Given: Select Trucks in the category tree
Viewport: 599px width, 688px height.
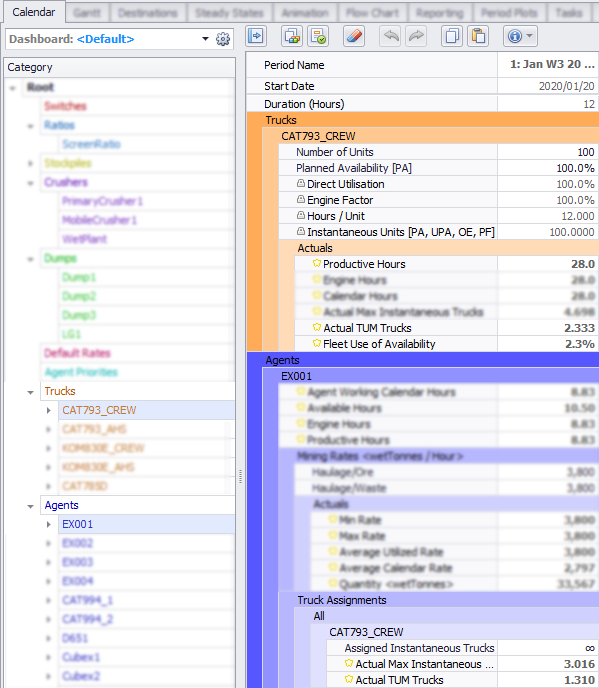Looking at the screenshot, I should point(60,391).
